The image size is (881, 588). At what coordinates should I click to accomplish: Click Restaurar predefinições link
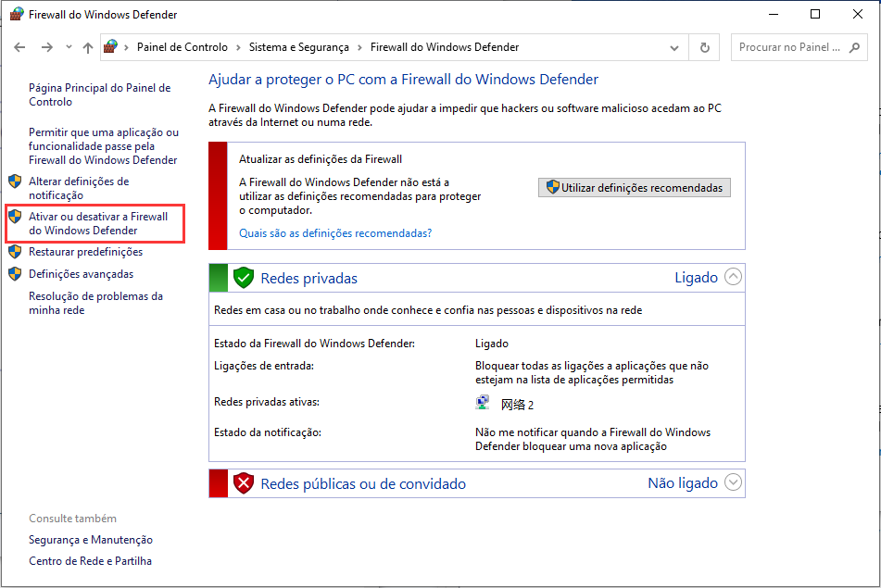[x=85, y=252]
